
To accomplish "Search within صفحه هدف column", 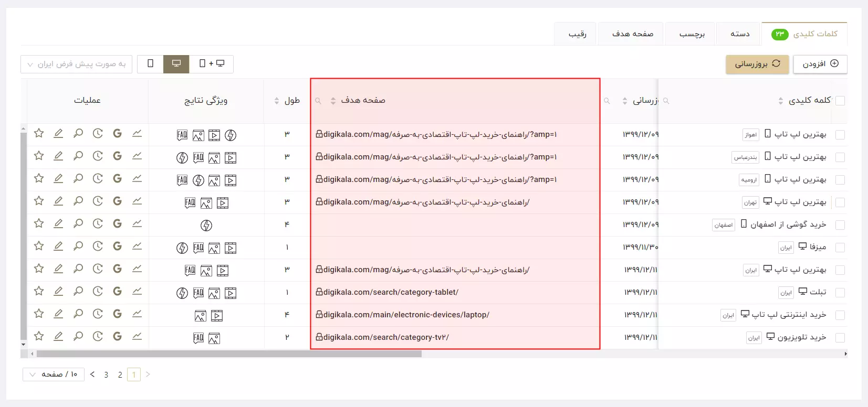I will (x=318, y=101).
